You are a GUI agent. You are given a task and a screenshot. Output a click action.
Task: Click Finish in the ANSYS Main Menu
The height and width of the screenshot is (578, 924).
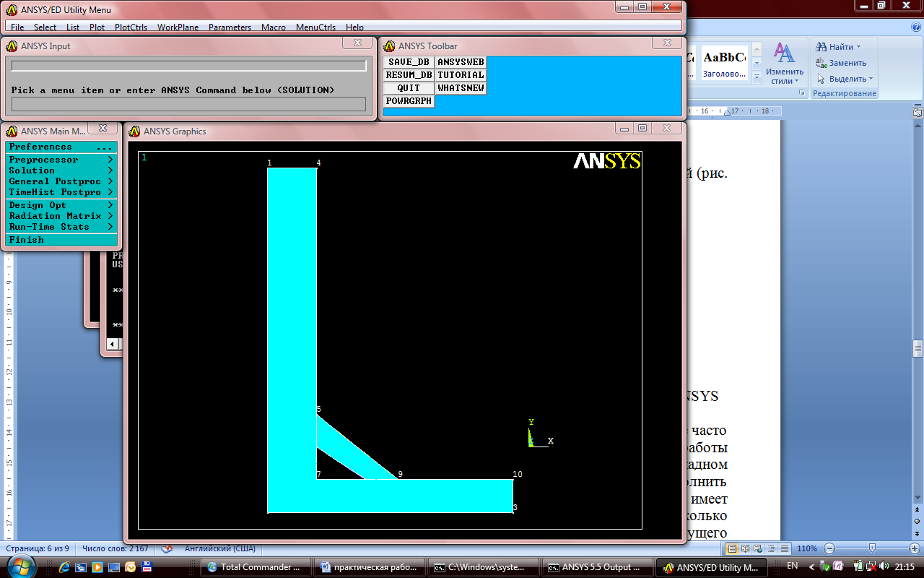(x=61, y=240)
